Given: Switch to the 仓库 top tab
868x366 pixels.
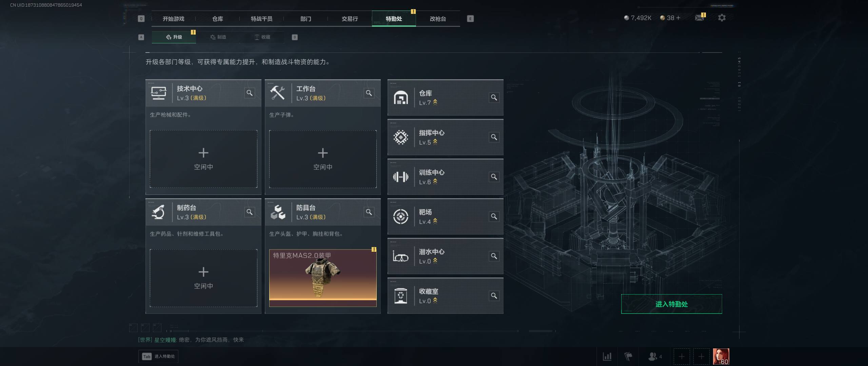Looking at the screenshot, I should (x=218, y=19).
